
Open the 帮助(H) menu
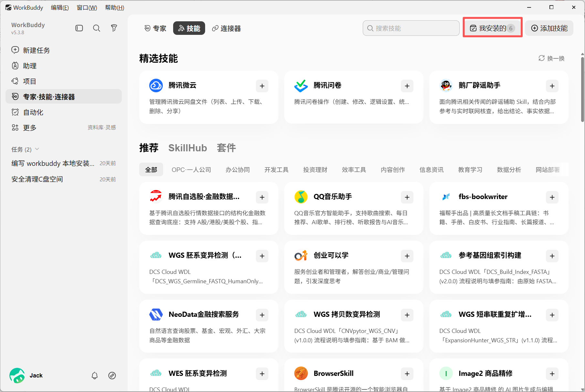point(115,7)
